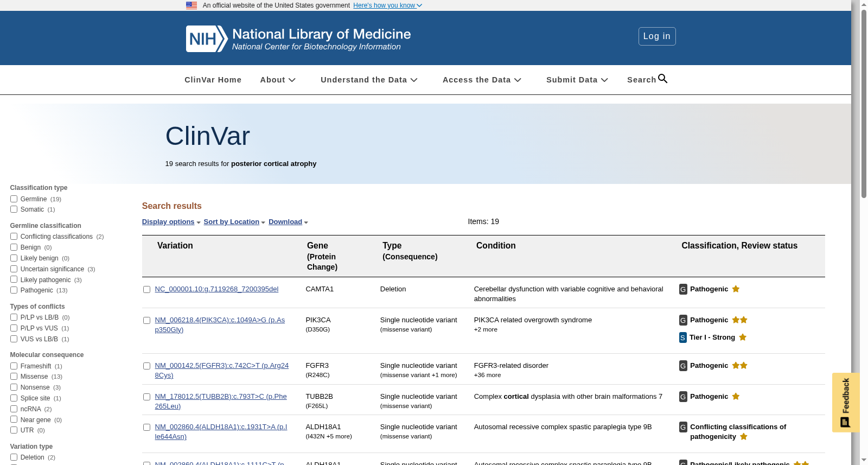Click the NIH logo badge
The image size is (868, 465).
[207, 39]
